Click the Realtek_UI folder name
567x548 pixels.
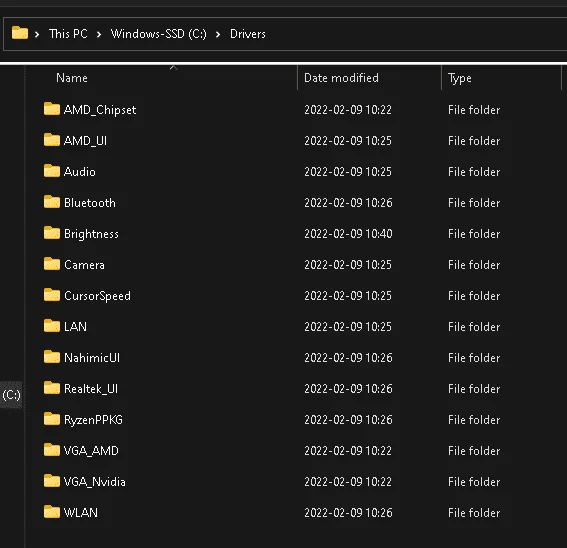[91, 389]
